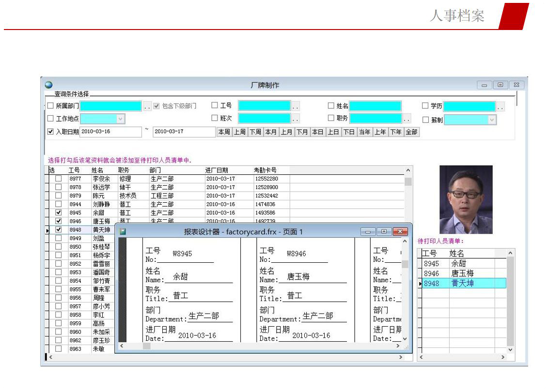Screen dimensions: 548x392
Task: Open browse button next to 学历 field
Action: (501, 106)
